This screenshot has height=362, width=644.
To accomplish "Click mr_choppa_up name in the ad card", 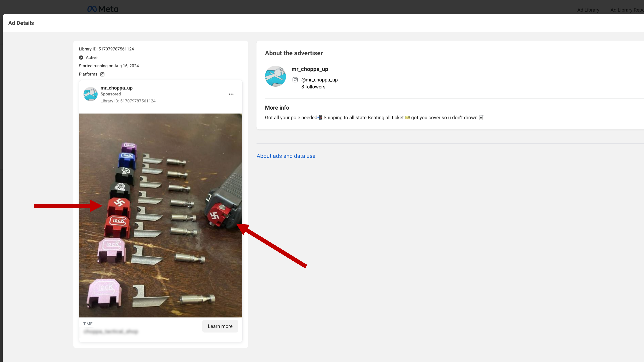I will [x=117, y=88].
